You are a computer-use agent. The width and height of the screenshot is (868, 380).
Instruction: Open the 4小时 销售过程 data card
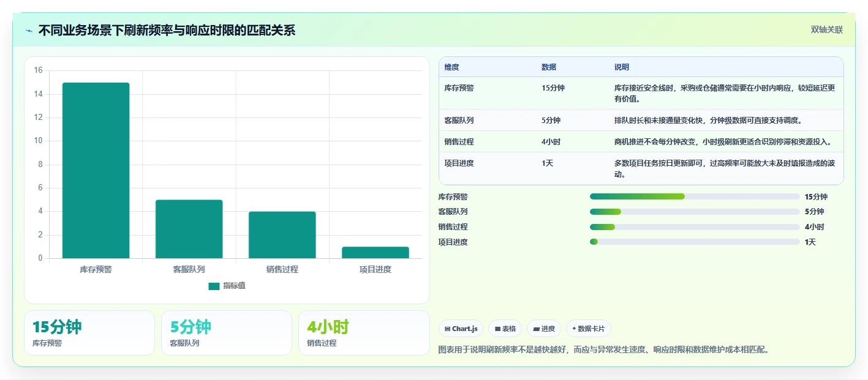point(364,333)
